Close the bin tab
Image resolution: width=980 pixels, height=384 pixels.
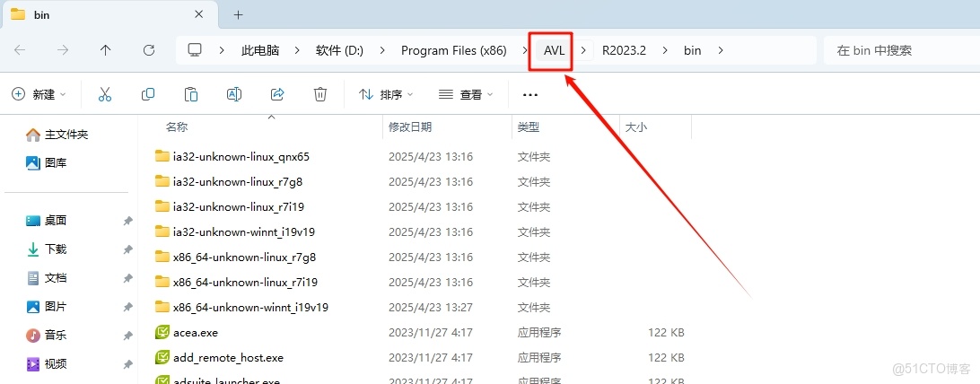click(198, 14)
